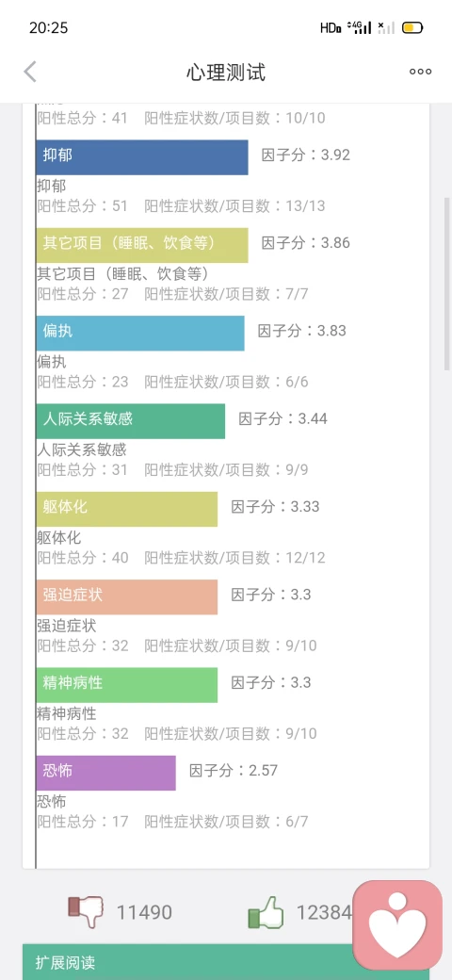The height and width of the screenshot is (980, 452).
Task: Tap the green 人际关系敏感 bar
Action: point(131,421)
